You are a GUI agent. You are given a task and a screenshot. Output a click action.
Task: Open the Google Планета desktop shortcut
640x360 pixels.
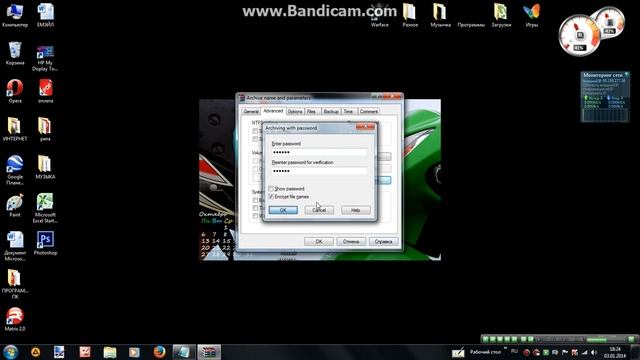15,170
